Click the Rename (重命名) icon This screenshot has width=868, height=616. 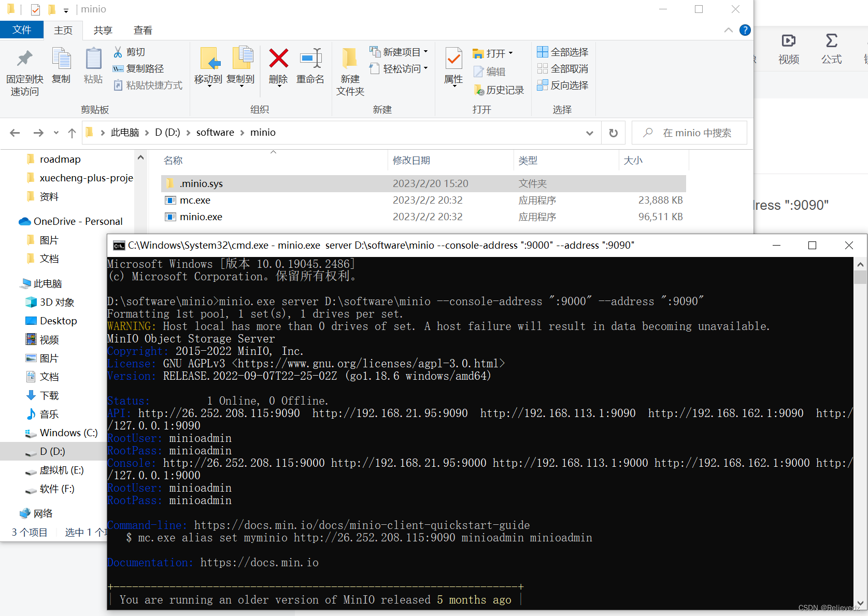[311, 59]
